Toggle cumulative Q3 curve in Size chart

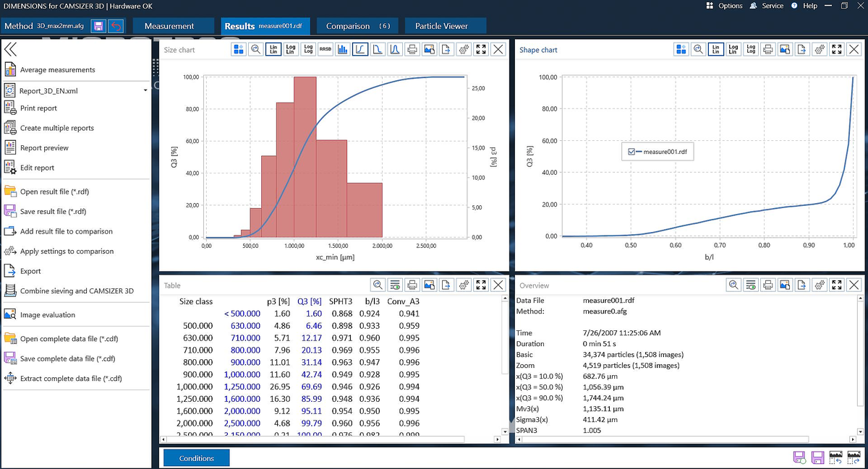click(359, 50)
